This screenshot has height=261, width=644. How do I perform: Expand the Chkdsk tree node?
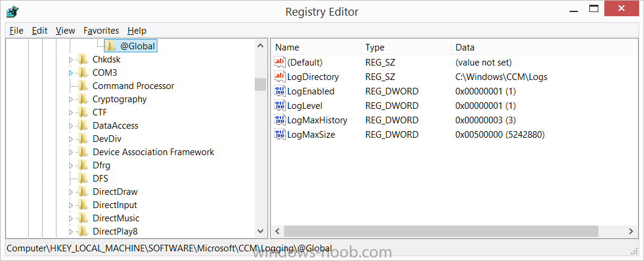pos(71,60)
